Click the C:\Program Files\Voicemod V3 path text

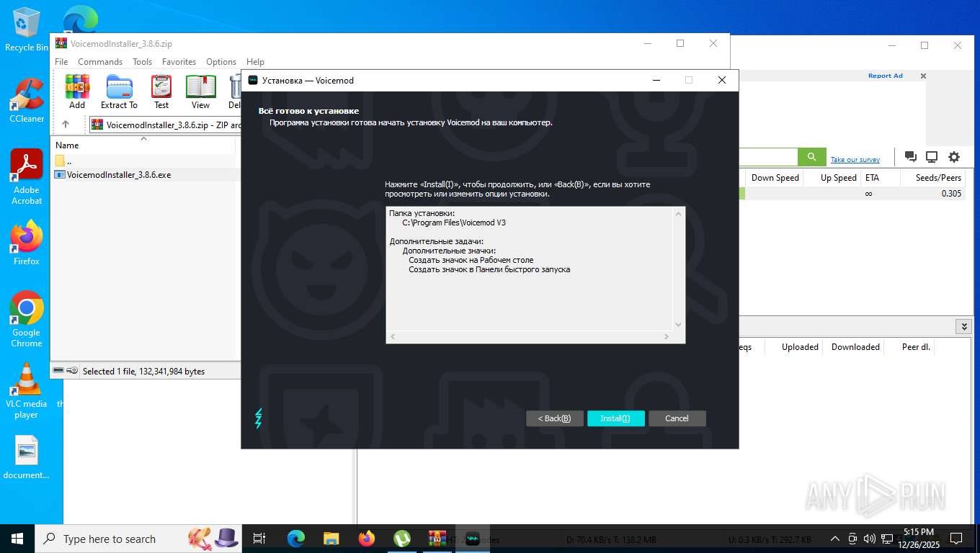454,222
